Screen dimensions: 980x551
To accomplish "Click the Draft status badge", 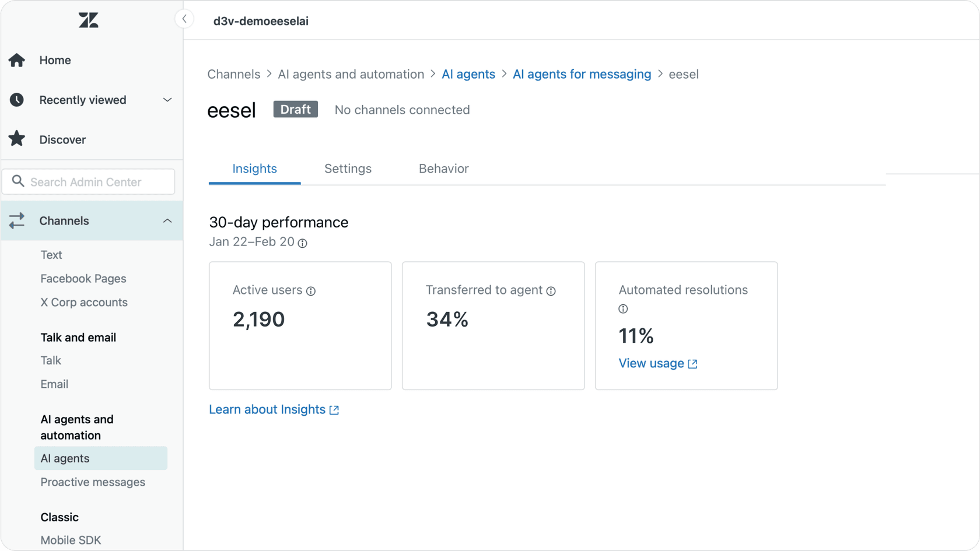I will coord(296,110).
